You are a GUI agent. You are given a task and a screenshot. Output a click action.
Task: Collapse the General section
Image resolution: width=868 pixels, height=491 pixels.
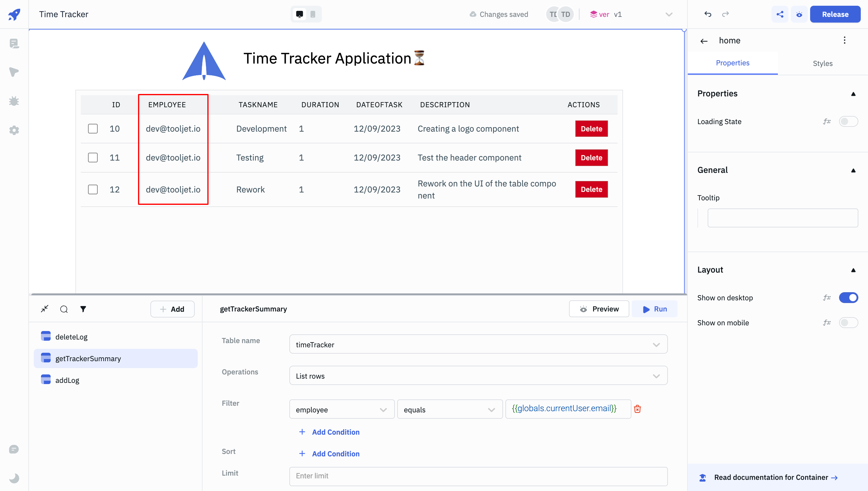pyautogui.click(x=853, y=170)
